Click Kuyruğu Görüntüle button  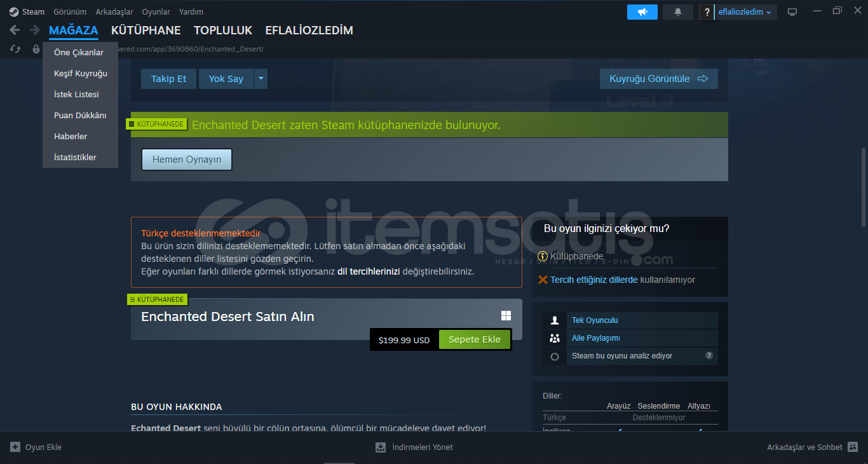[659, 79]
